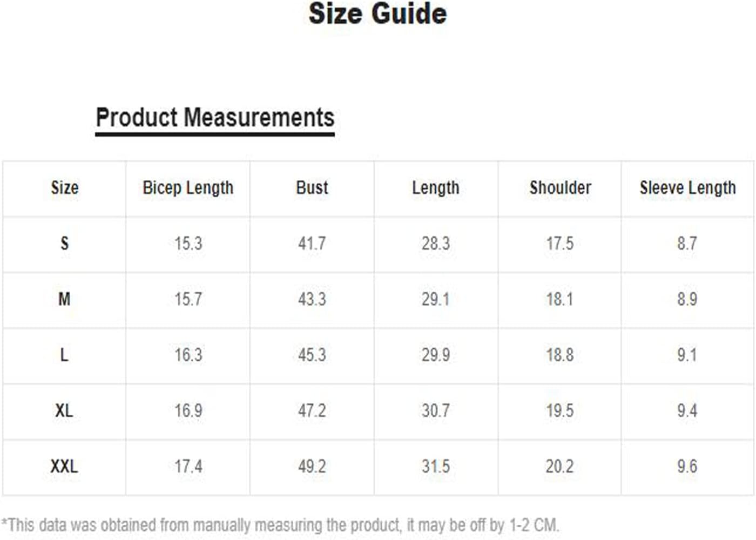
Task: Click the Shoulder column header
Action: tap(560, 188)
